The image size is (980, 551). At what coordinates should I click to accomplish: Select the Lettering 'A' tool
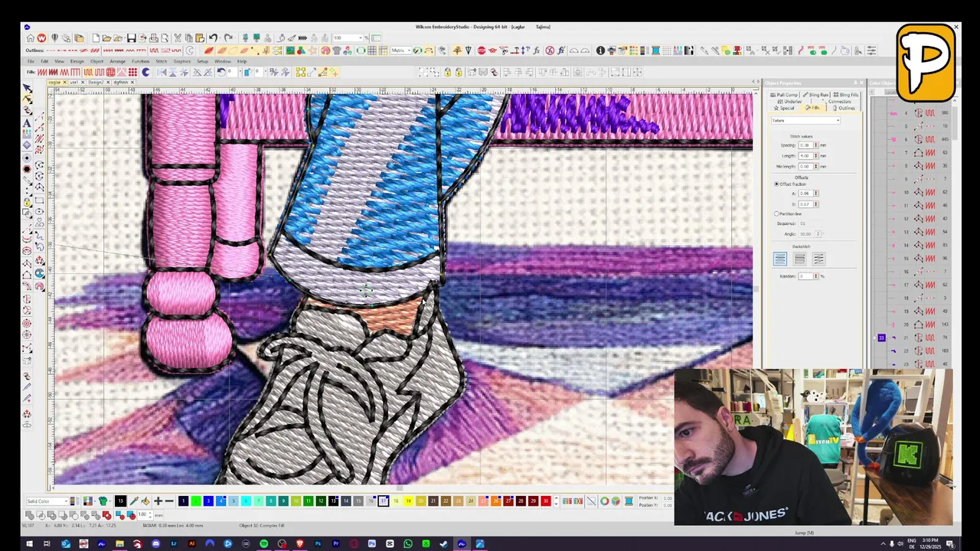(x=28, y=122)
